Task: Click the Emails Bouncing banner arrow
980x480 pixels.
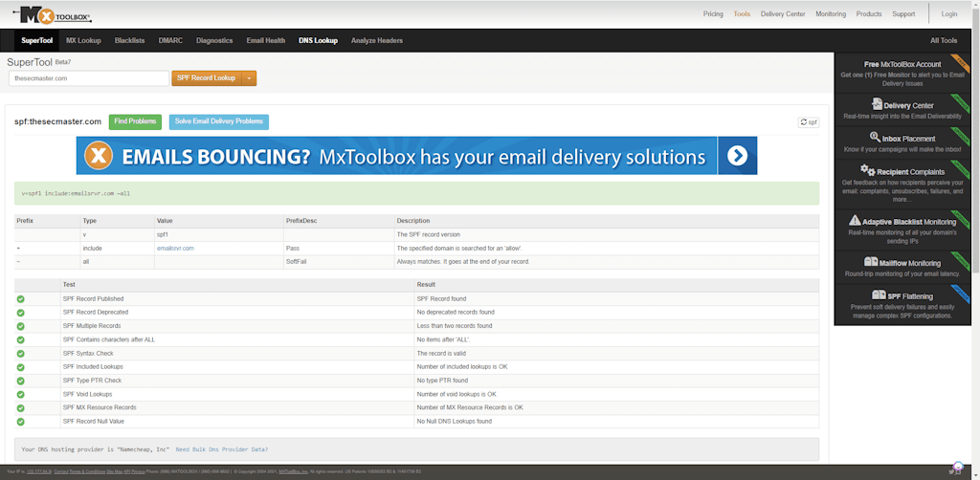Action: click(738, 156)
